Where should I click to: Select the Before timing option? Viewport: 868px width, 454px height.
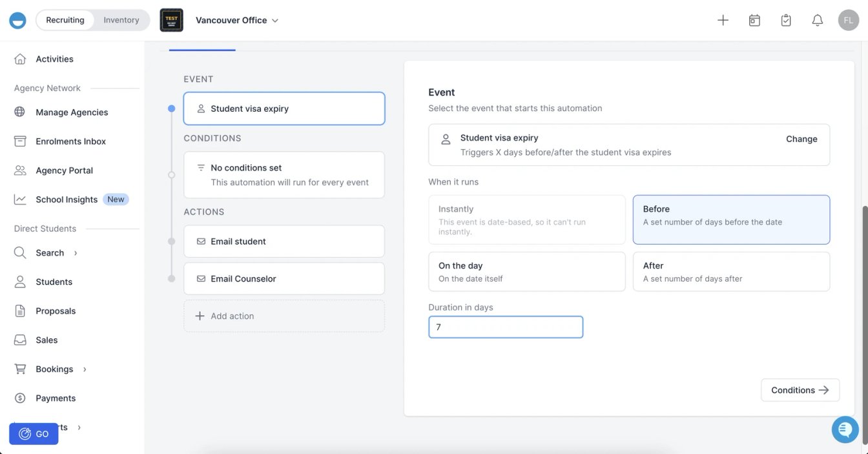[731, 220]
